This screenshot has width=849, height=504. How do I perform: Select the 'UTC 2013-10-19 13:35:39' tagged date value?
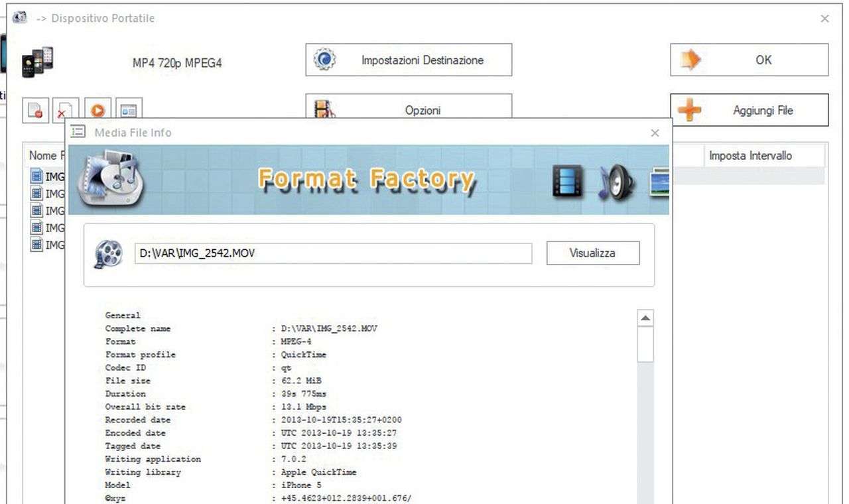point(339,446)
